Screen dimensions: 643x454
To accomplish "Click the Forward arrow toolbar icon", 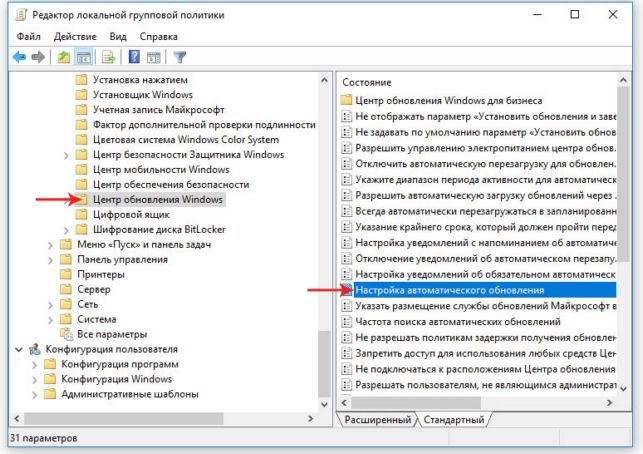I will pyautogui.click(x=38, y=57).
